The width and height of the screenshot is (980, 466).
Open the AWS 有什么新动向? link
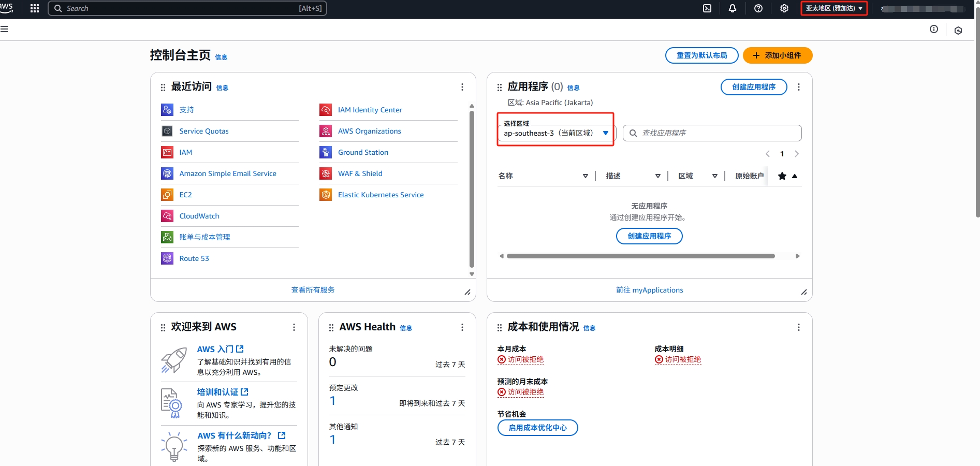(x=241, y=436)
